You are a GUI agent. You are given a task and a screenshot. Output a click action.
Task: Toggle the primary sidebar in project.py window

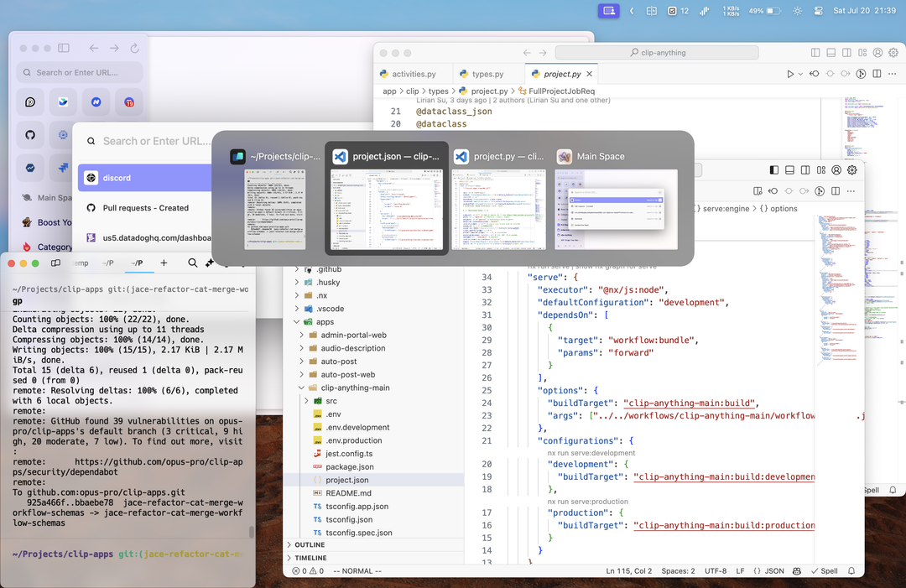[x=814, y=52]
